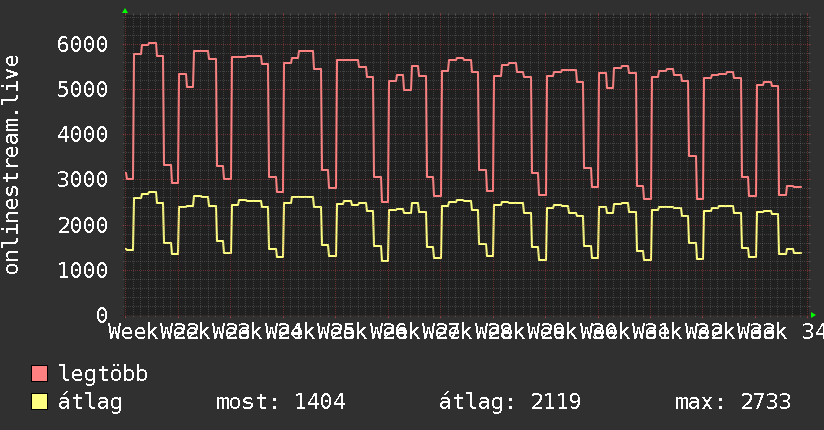Click the 34 week label at axis end
The image size is (824, 430).
[x=813, y=332]
